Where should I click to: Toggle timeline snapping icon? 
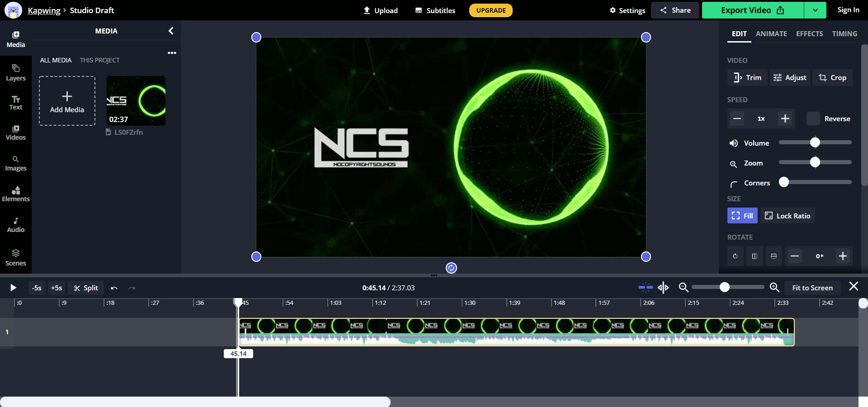pos(646,287)
